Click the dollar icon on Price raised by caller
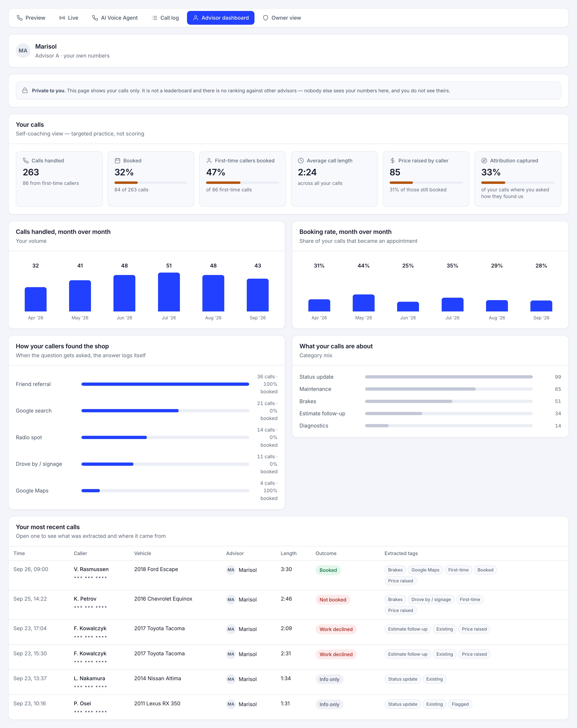The height and width of the screenshot is (728, 577). pos(393,161)
